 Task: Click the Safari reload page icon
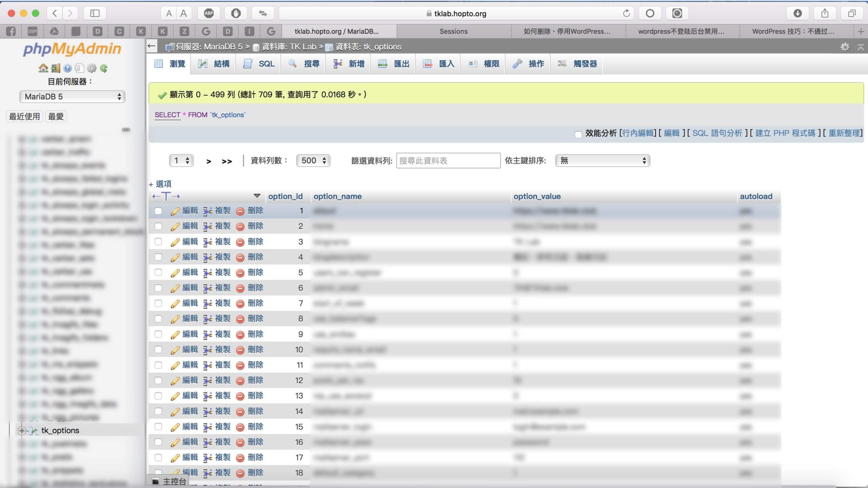point(626,14)
